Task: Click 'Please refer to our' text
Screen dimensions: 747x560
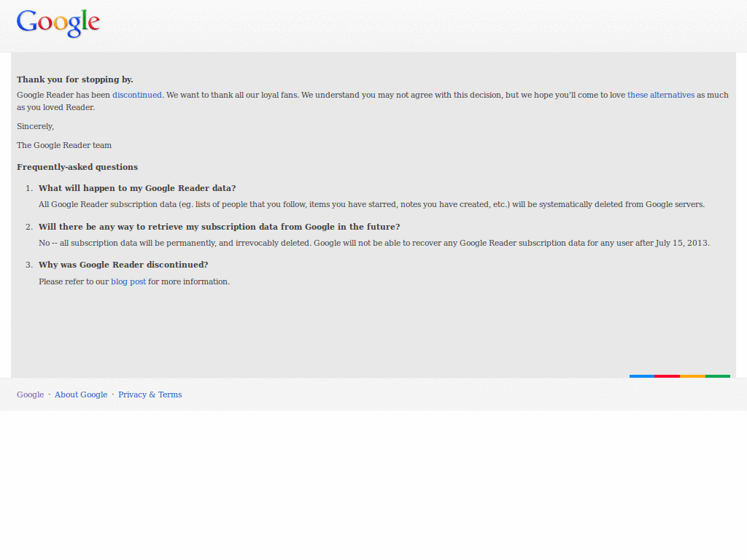Action: coord(74,281)
